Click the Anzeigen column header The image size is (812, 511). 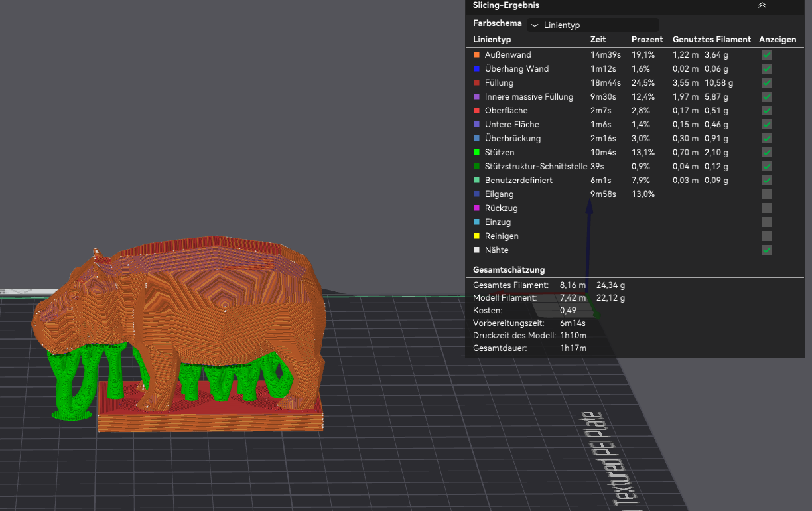tap(778, 40)
